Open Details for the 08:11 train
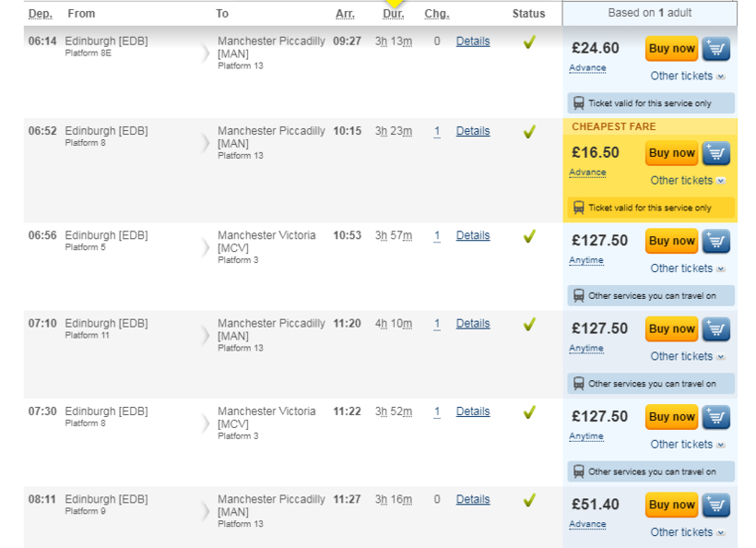The height and width of the screenshot is (548, 756). (473, 499)
